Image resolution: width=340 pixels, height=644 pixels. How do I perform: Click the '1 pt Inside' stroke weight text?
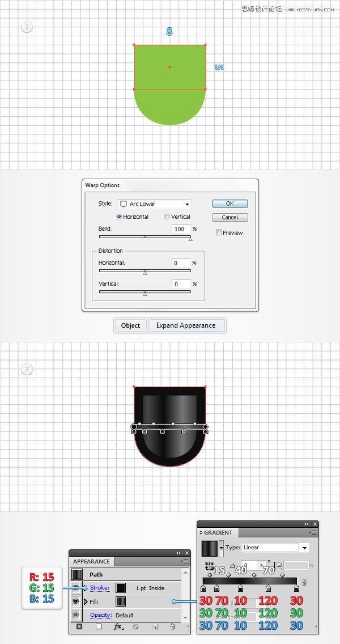pos(150,588)
